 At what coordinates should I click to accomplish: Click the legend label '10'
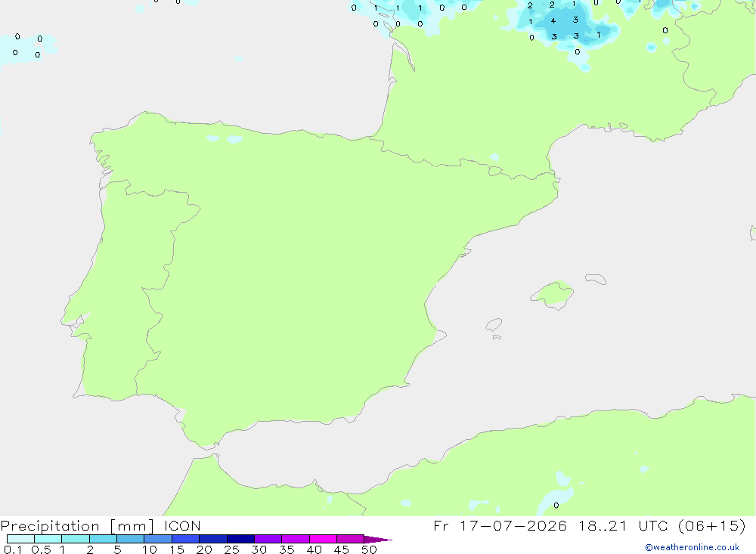pos(150,549)
